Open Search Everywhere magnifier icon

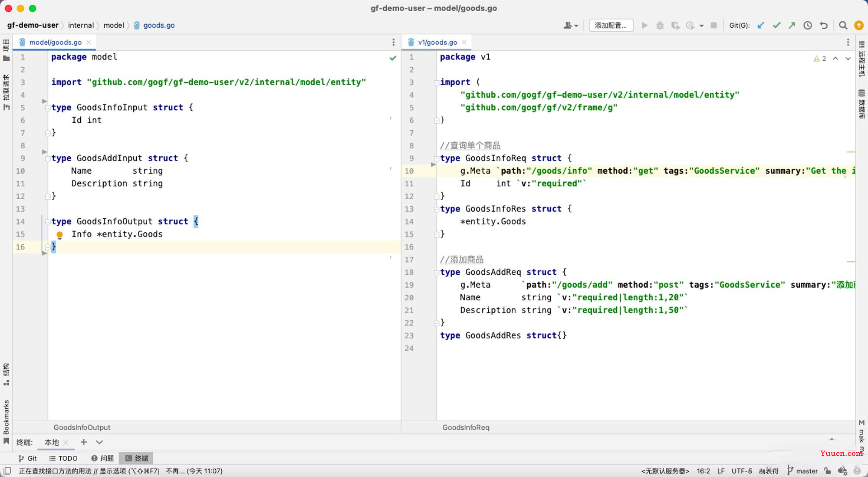click(843, 26)
